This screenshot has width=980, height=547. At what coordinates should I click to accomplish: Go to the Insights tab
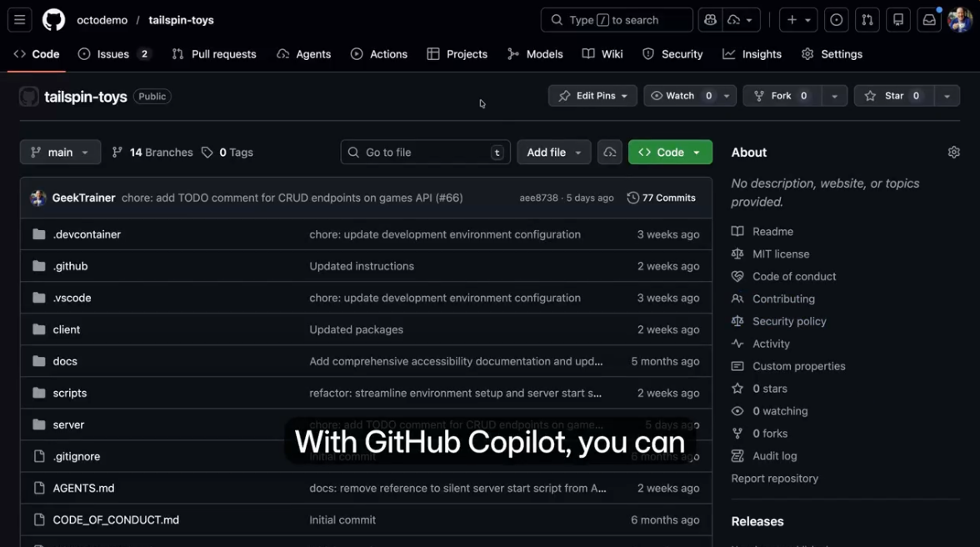[752, 54]
